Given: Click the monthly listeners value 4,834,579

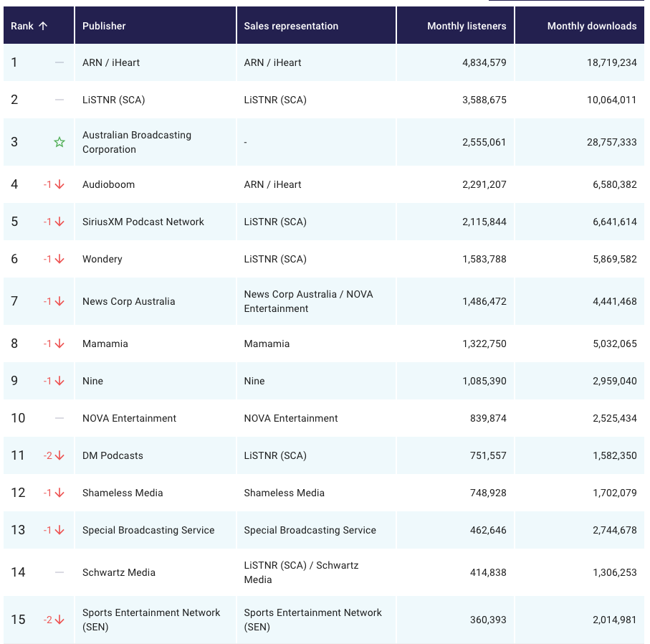Looking at the screenshot, I should [x=484, y=62].
